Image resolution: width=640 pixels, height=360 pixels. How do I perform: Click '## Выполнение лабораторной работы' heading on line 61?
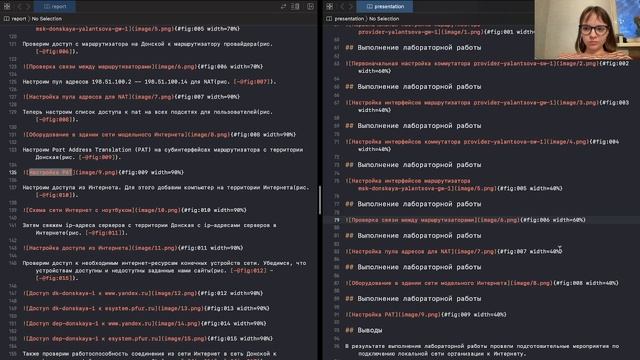pyautogui.click(x=413, y=47)
